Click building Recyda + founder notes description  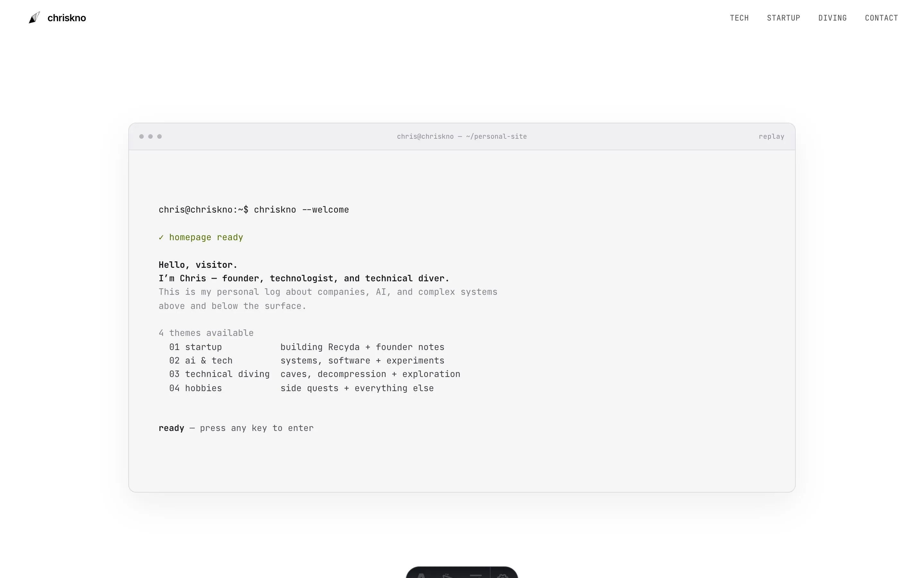point(362,347)
